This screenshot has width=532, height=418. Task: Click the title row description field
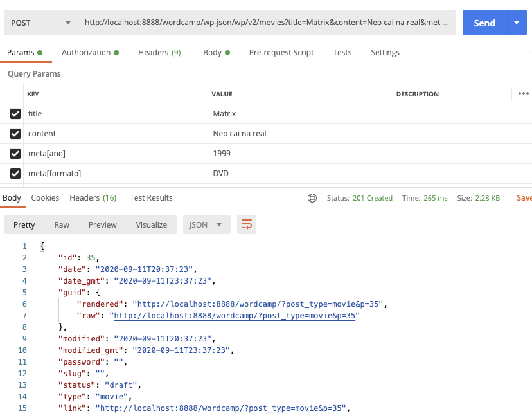(463, 114)
